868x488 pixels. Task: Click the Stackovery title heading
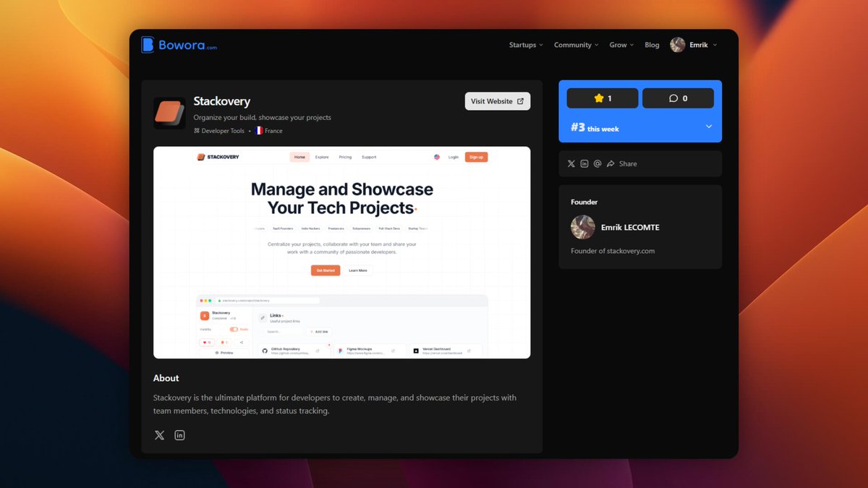tap(222, 101)
